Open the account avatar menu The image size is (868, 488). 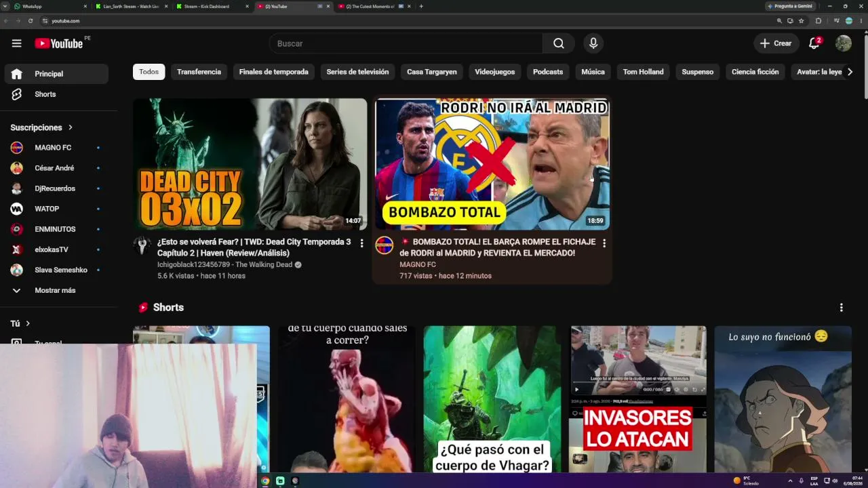(844, 43)
